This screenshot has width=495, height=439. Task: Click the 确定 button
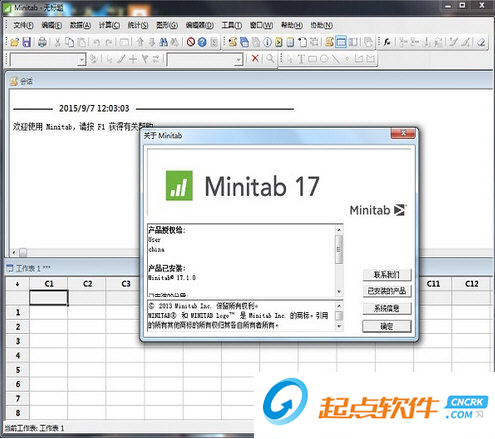tap(387, 326)
